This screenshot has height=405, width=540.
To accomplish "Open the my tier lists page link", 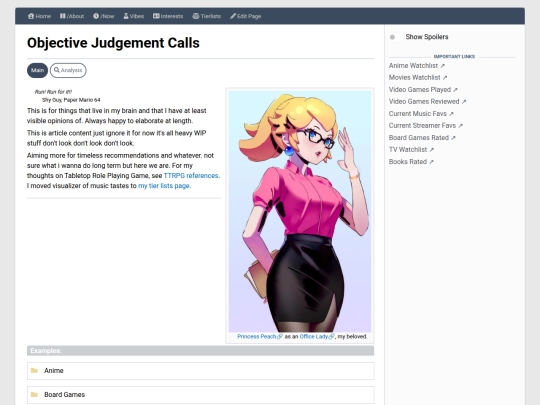I will tap(164, 186).
